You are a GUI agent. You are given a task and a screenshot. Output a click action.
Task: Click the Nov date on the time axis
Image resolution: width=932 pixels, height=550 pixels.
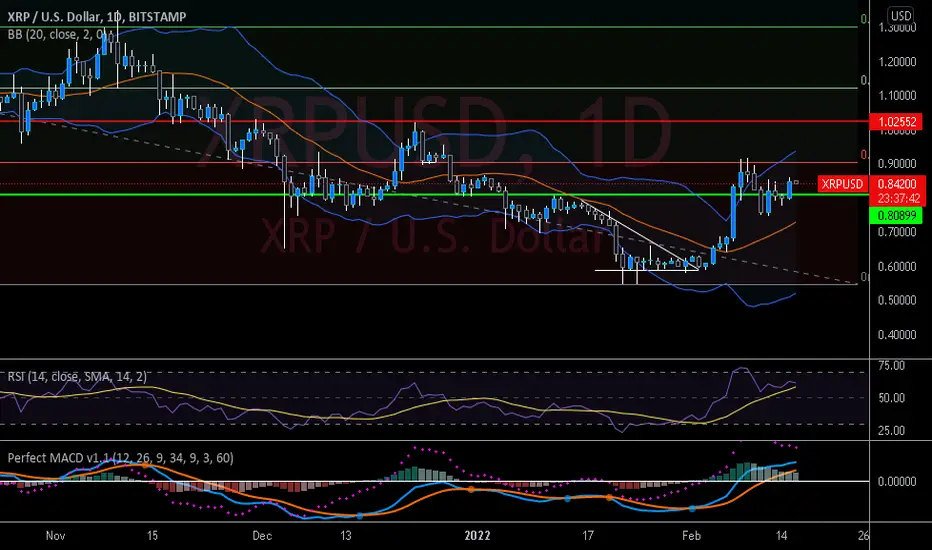pos(55,536)
